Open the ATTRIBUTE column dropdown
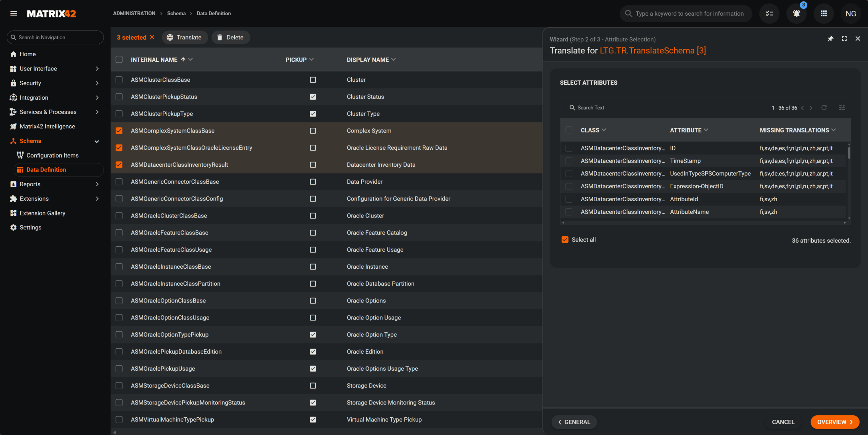 (x=706, y=130)
